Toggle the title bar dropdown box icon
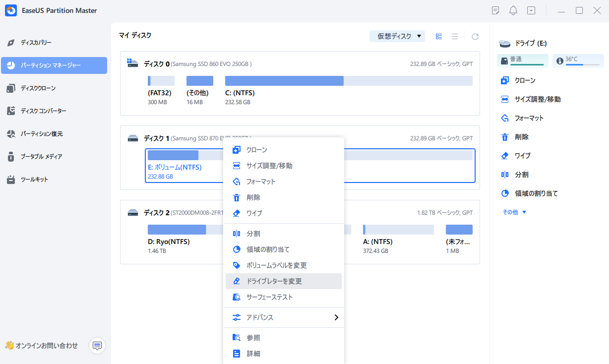This screenshot has width=609, height=364. pos(531,10)
